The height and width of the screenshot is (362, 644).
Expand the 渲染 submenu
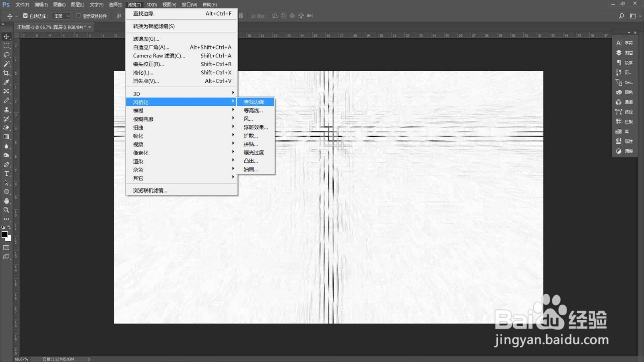tap(182, 161)
